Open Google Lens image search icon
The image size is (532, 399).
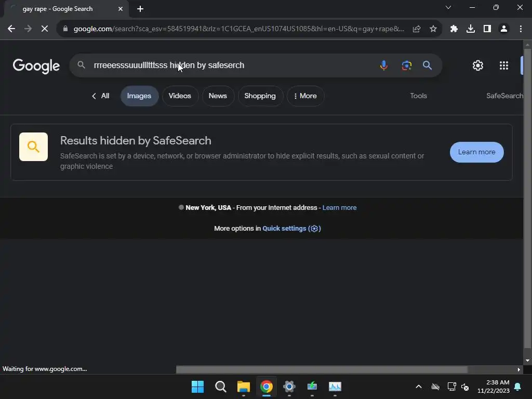click(406, 65)
